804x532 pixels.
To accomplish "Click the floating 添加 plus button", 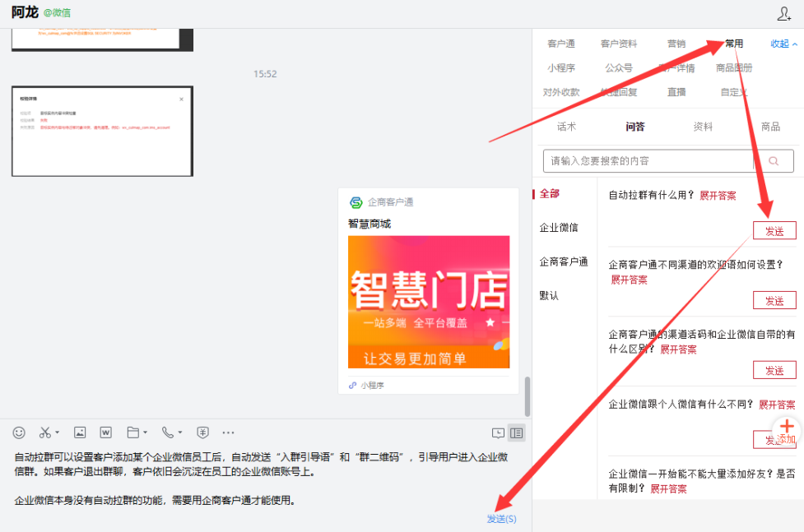I will [x=787, y=431].
